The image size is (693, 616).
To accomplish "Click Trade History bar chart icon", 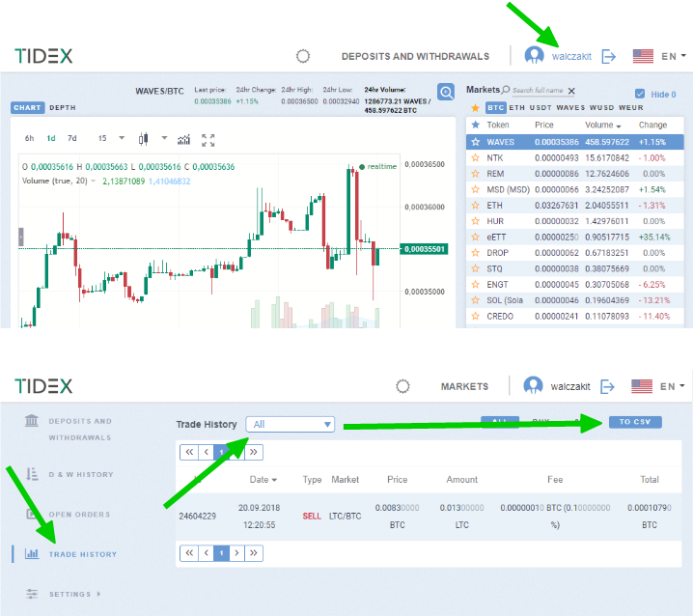I will tap(32, 553).
